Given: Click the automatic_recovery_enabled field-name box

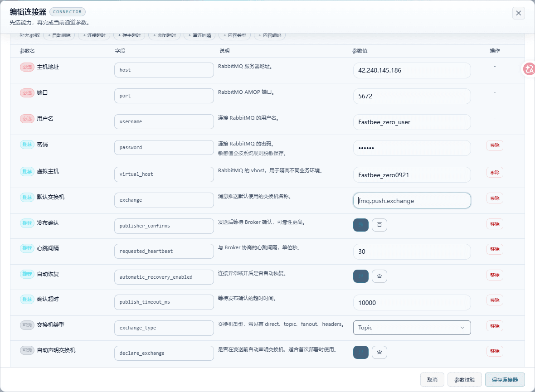Looking at the screenshot, I should (x=164, y=277).
